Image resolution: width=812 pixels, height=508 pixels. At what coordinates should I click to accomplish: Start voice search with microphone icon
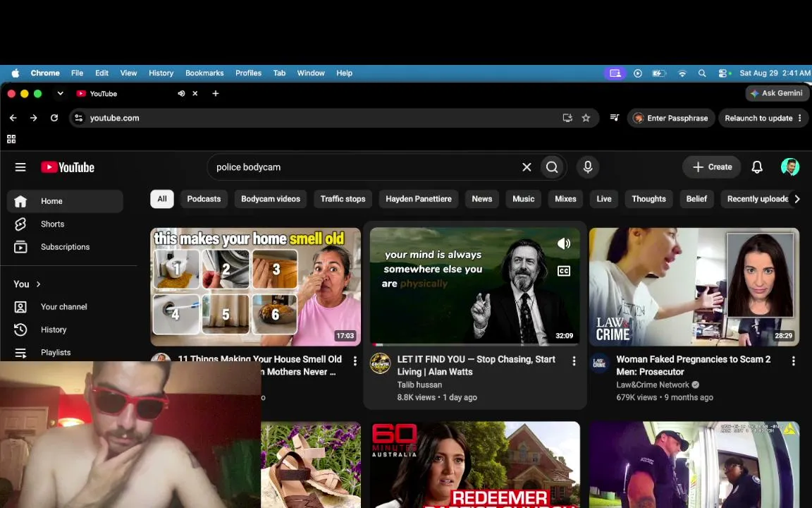(588, 167)
